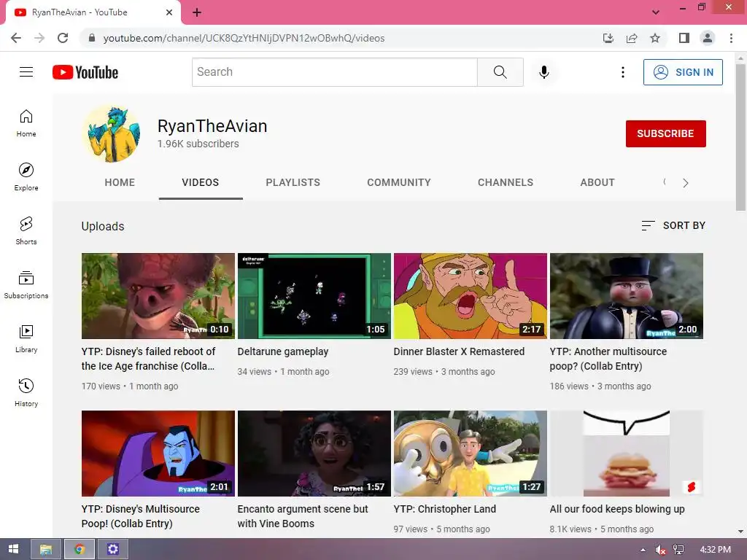Switch to the PLAYLISTS tab
Image resolution: width=747 pixels, height=560 pixels.
click(x=293, y=182)
